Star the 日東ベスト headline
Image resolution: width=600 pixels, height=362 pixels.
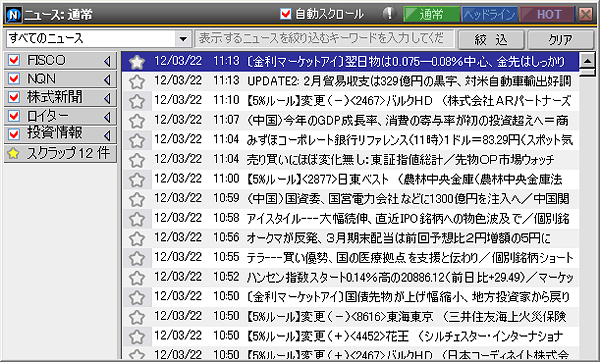[x=137, y=180]
